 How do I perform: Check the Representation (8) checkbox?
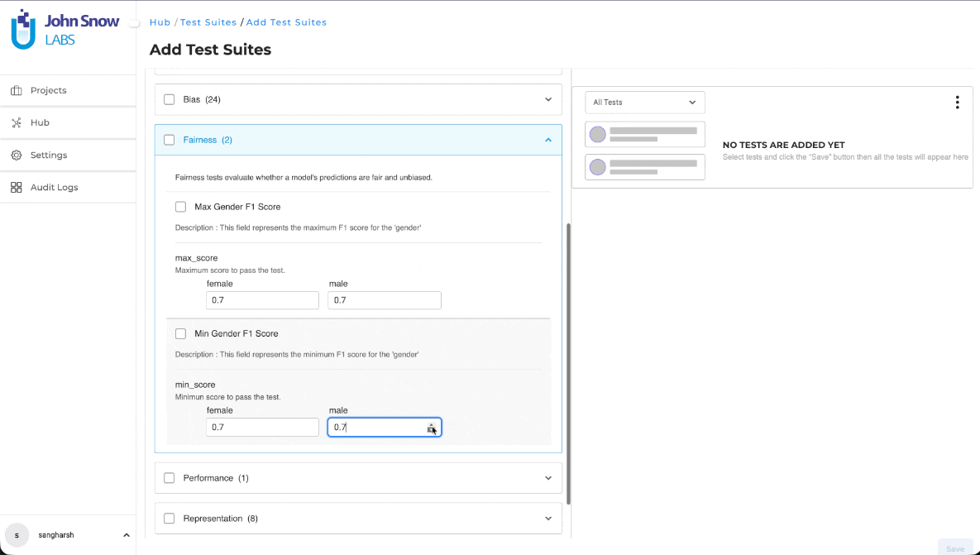[170, 519]
